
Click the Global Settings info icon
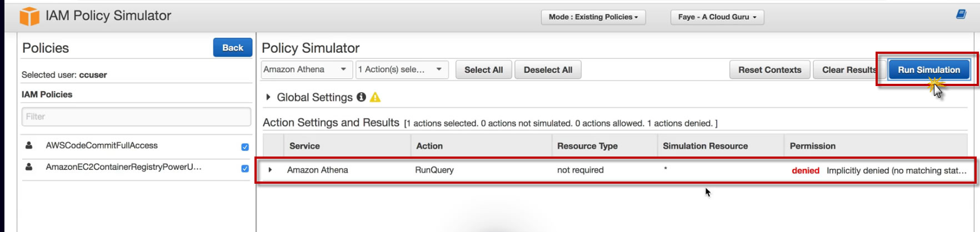coord(361,97)
